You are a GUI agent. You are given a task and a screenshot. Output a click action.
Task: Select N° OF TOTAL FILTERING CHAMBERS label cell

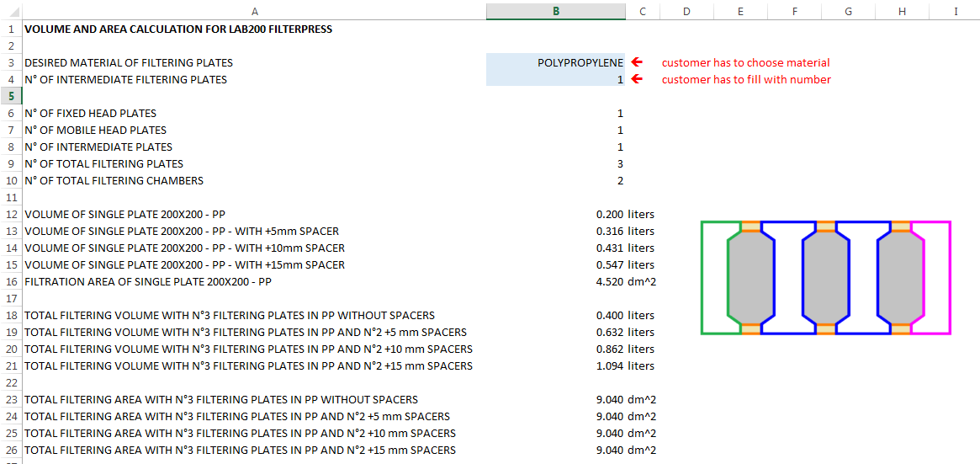tap(114, 180)
